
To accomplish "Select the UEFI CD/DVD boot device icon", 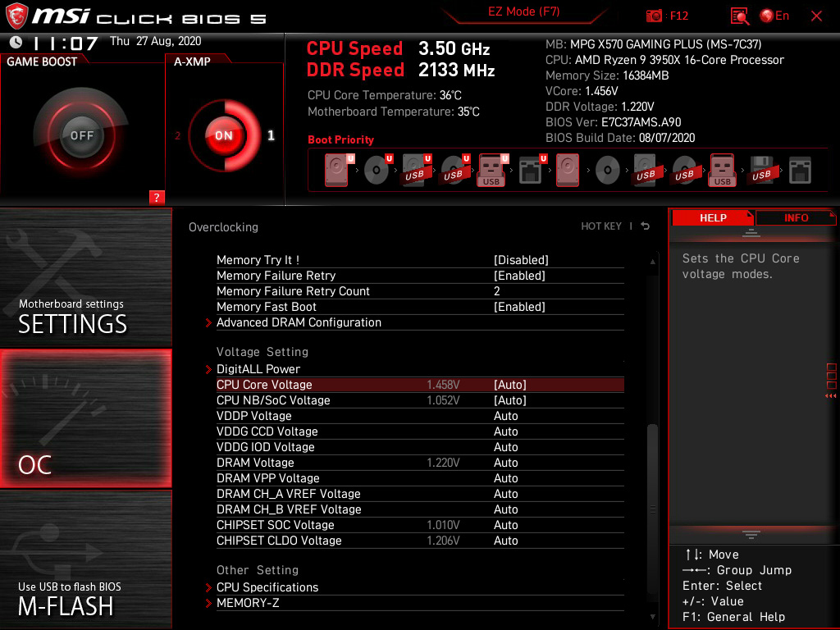I will [377, 171].
